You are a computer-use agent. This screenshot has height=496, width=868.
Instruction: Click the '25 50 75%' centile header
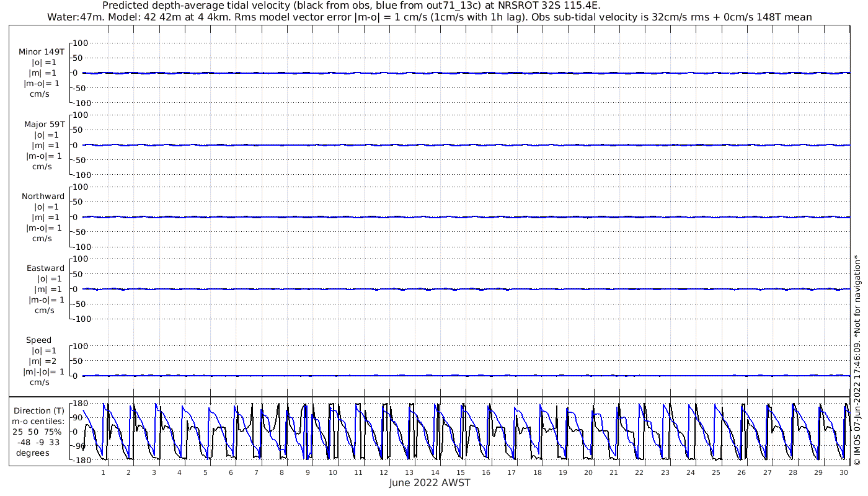pos(37,432)
